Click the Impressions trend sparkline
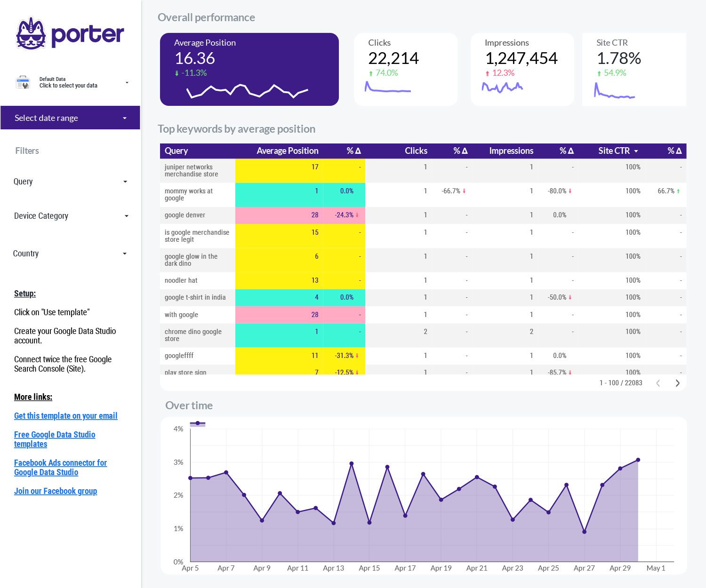The image size is (706, 588). pyautogui.click(x=502, y=87)
